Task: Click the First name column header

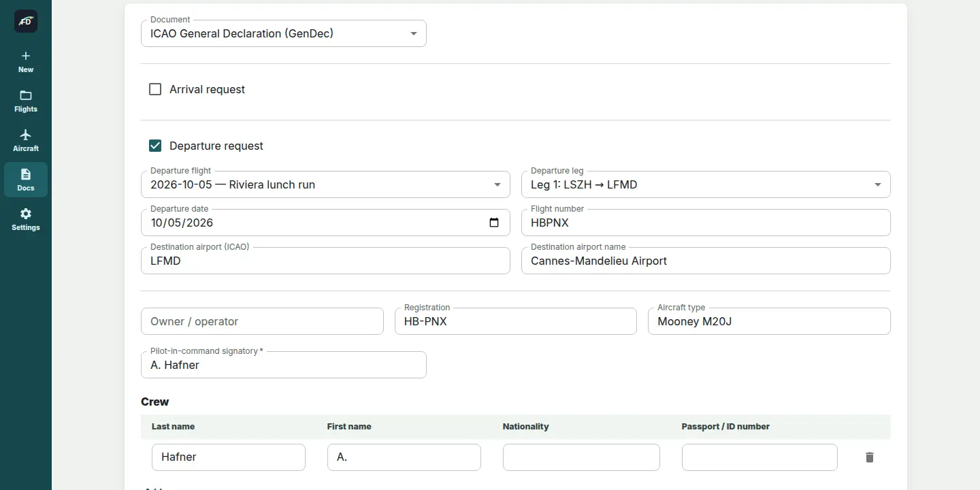Action: (349, 427)
